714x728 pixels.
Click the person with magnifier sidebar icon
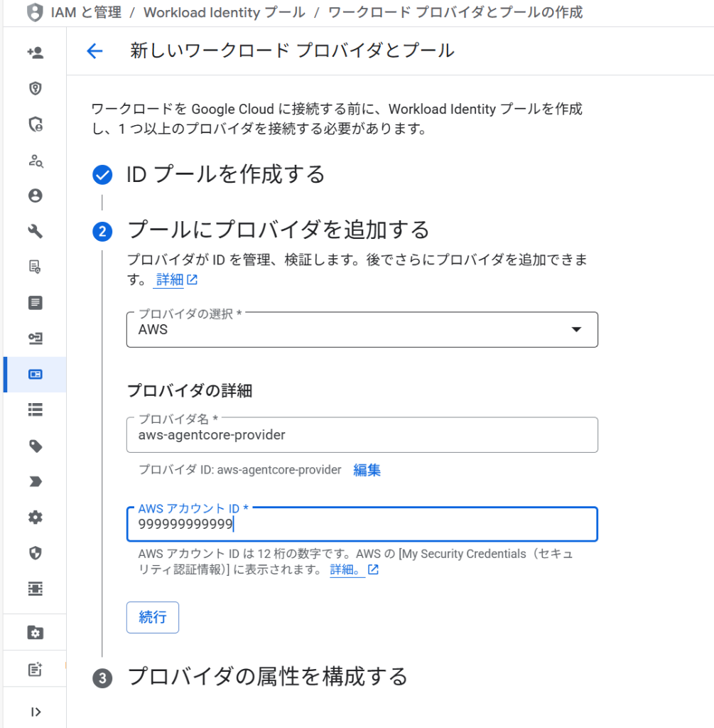[x=35, y=160]
